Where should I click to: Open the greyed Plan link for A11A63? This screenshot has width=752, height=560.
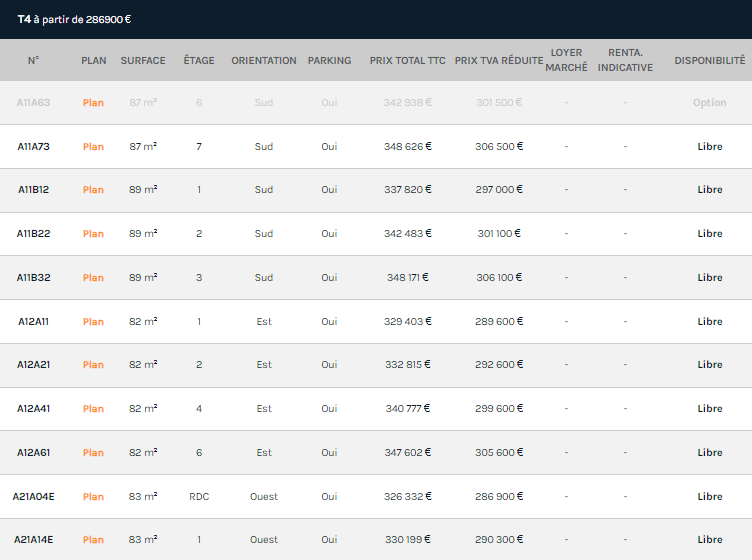(93, 103)
